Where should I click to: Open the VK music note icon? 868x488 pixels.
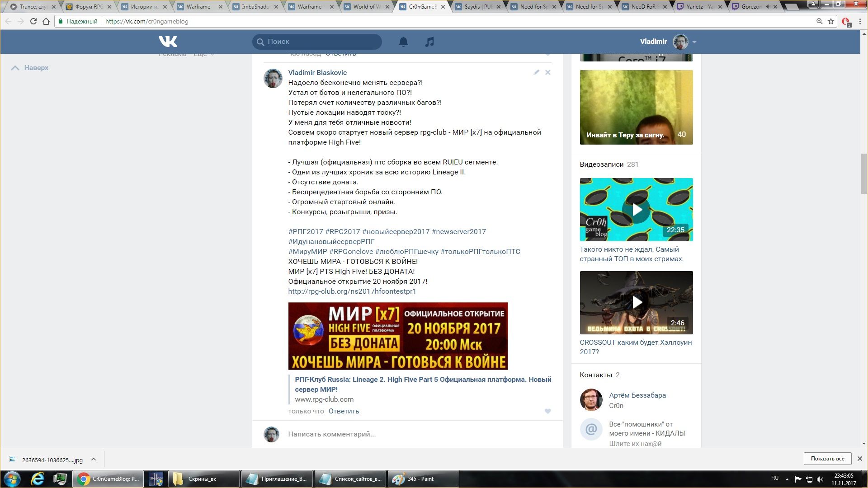[x=429, y=42]
